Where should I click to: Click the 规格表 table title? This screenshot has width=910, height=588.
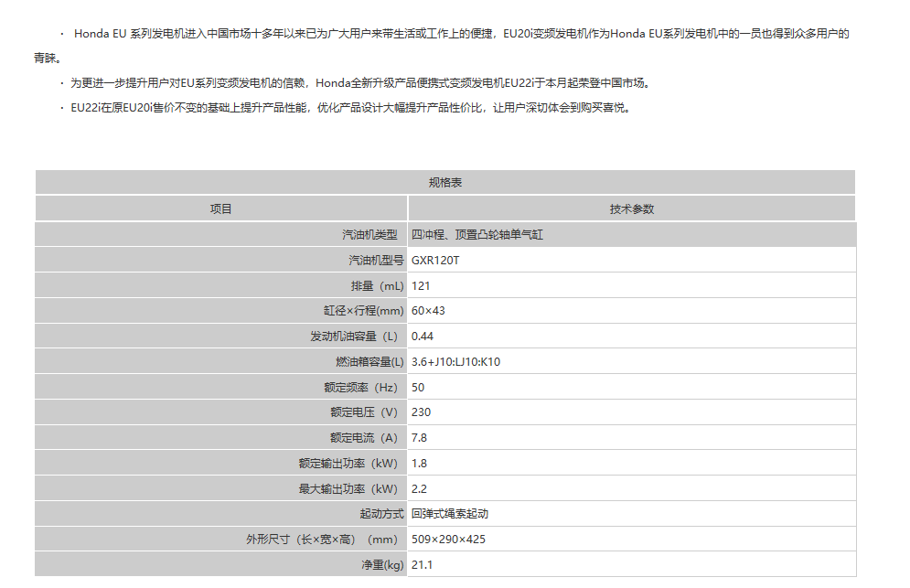coord(445,183)
